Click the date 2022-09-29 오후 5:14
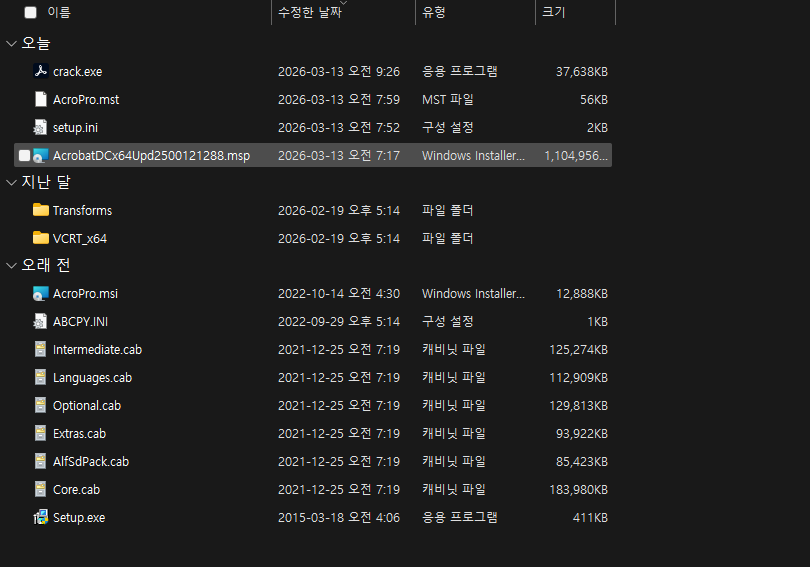Viewport: 810px width, 567px height. pyautogui.click(x=339, y=322)
